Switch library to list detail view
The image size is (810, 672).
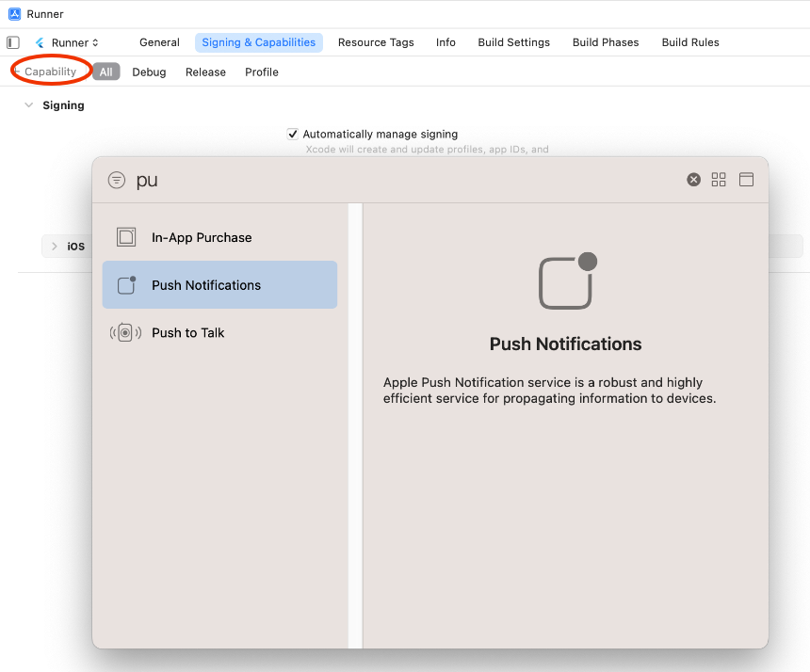point(746,180)
